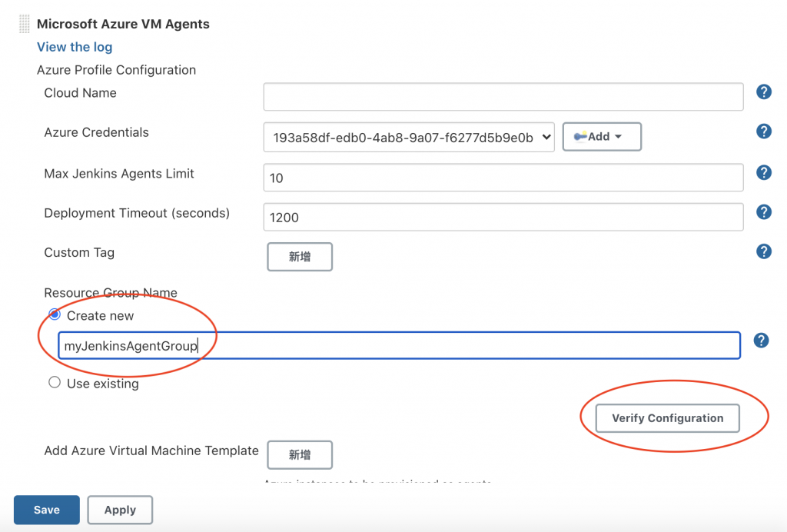Open help for Cloud Name field
787x532 pixels.
pyautogui.click(x=763, y=91)
